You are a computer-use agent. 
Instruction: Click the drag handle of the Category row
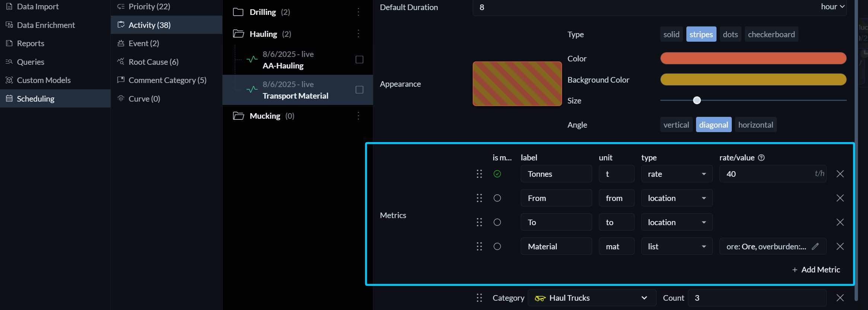pos(479,298)
